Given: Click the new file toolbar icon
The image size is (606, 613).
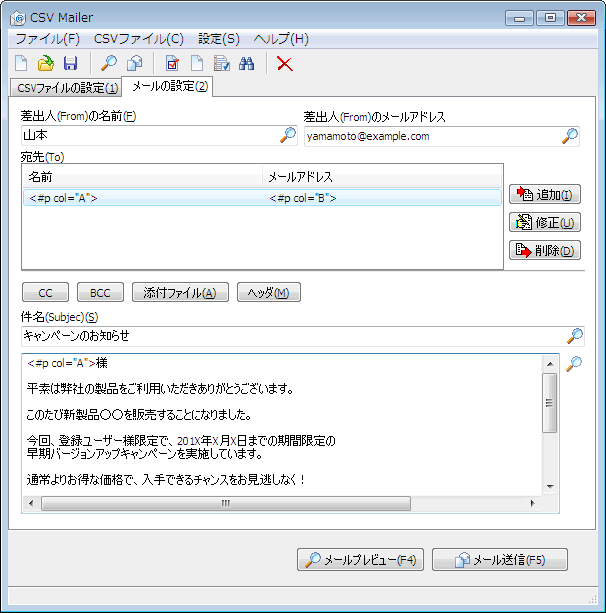Looking at the screenshot, I should point(21,64).
